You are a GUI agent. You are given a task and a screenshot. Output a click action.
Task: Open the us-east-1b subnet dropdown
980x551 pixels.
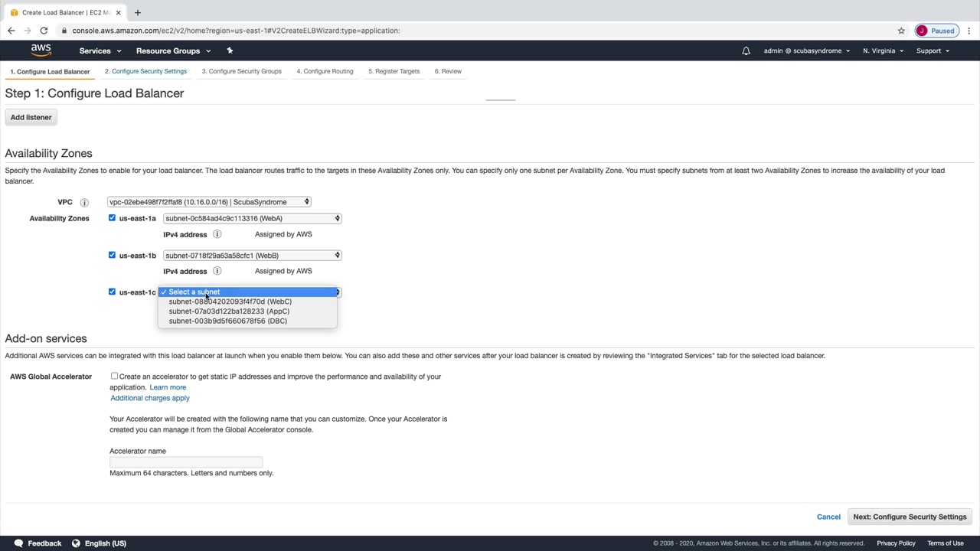252,255
